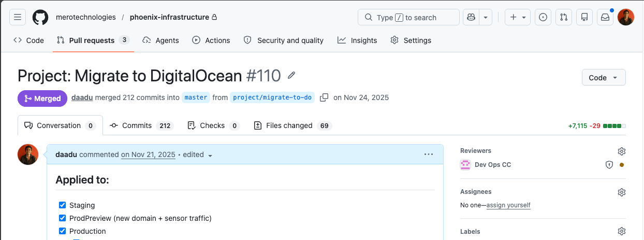Click the -29 deletions count
Image resolution: width=644 pixels, height=240 pixels.
[595, 126]
